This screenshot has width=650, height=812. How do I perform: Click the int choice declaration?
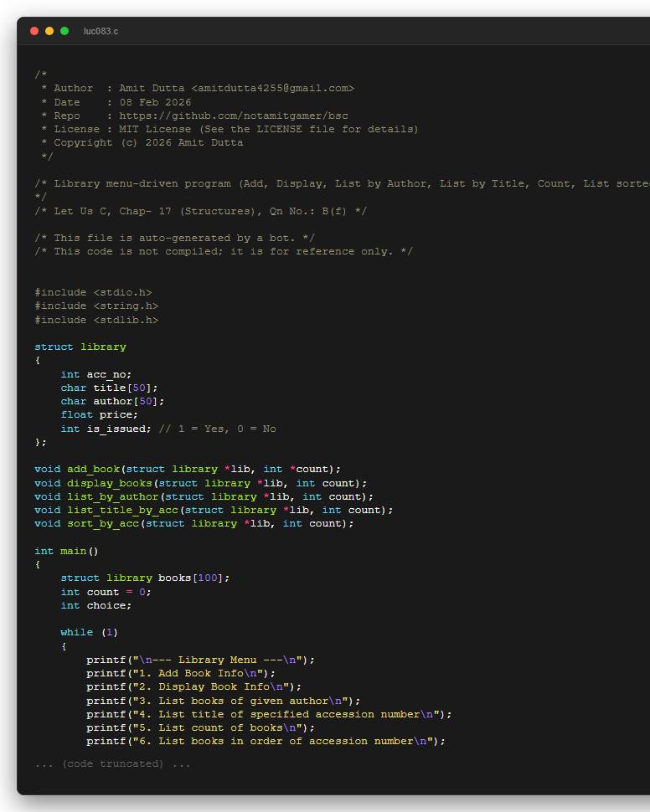[x=96, y=605]
